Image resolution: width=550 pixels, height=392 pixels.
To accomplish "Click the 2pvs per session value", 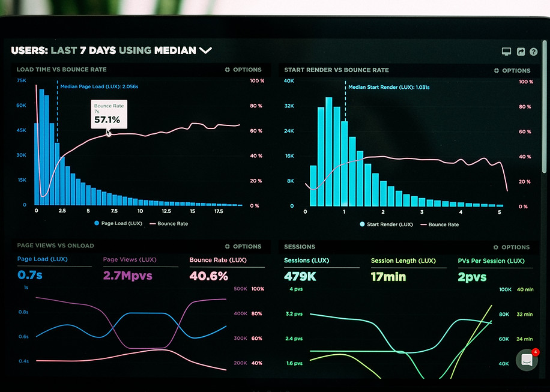I will click(472, 277).
